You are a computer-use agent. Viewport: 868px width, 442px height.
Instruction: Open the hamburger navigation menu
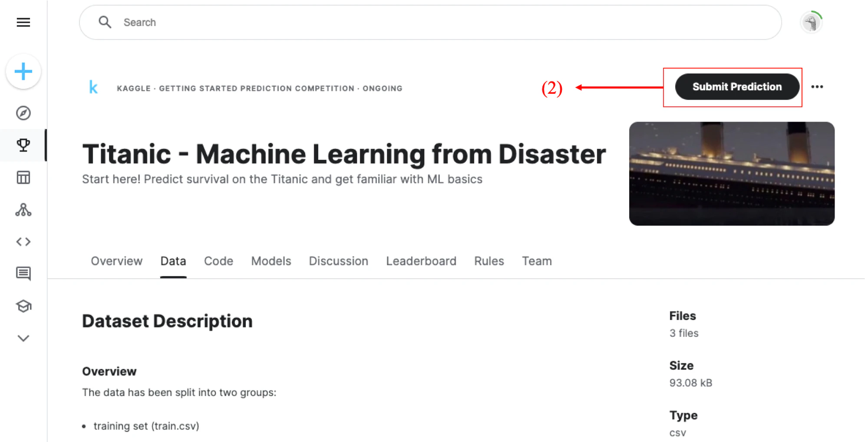click(x=23, y=22)
